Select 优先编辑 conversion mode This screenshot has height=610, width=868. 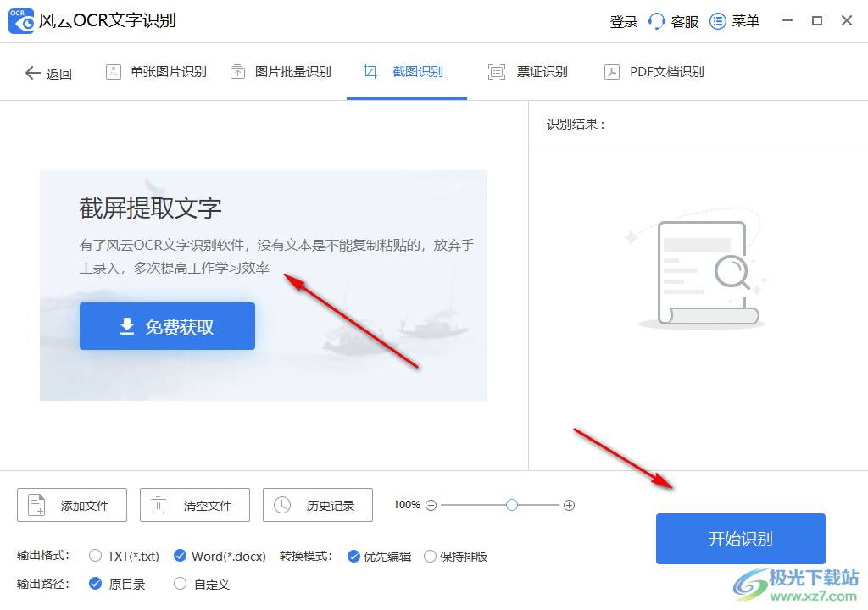click(379, 557)
